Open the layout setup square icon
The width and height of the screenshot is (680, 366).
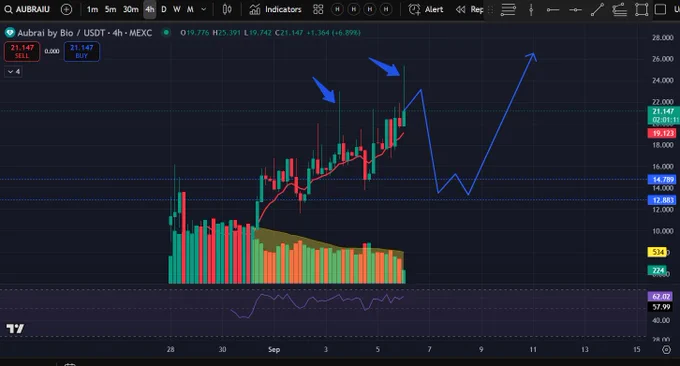660,9
